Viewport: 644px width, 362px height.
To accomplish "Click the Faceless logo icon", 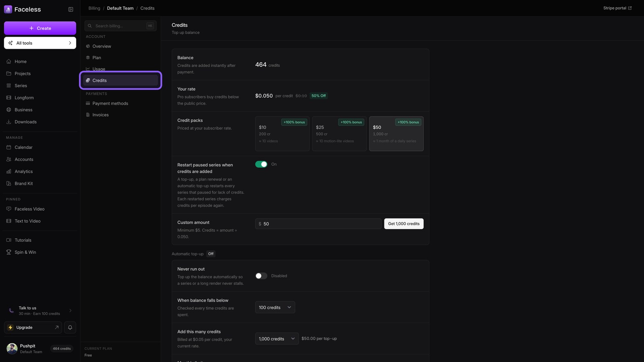I will click(8, 9).
